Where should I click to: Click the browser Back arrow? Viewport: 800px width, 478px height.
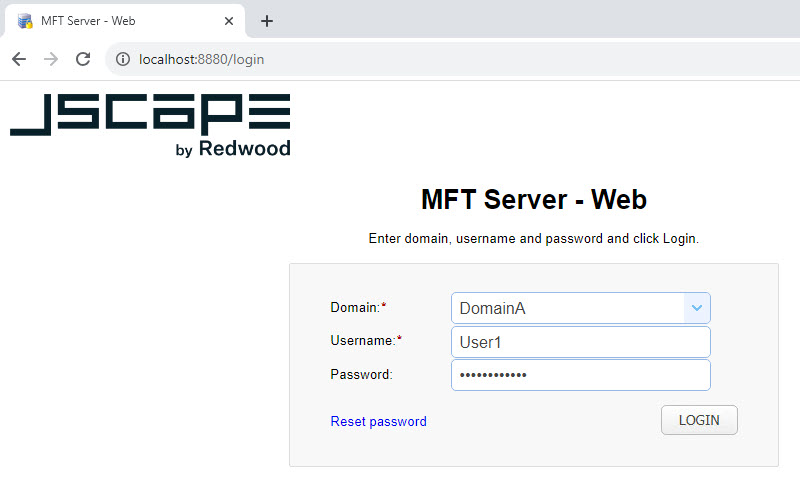click(19, 59)
